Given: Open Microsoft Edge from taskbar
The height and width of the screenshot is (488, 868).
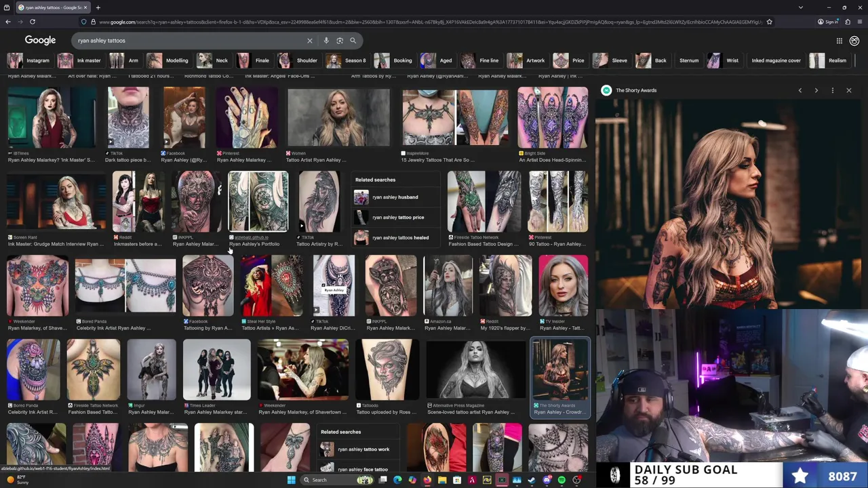Looking at the screenshot, I should tap(397, 480).
